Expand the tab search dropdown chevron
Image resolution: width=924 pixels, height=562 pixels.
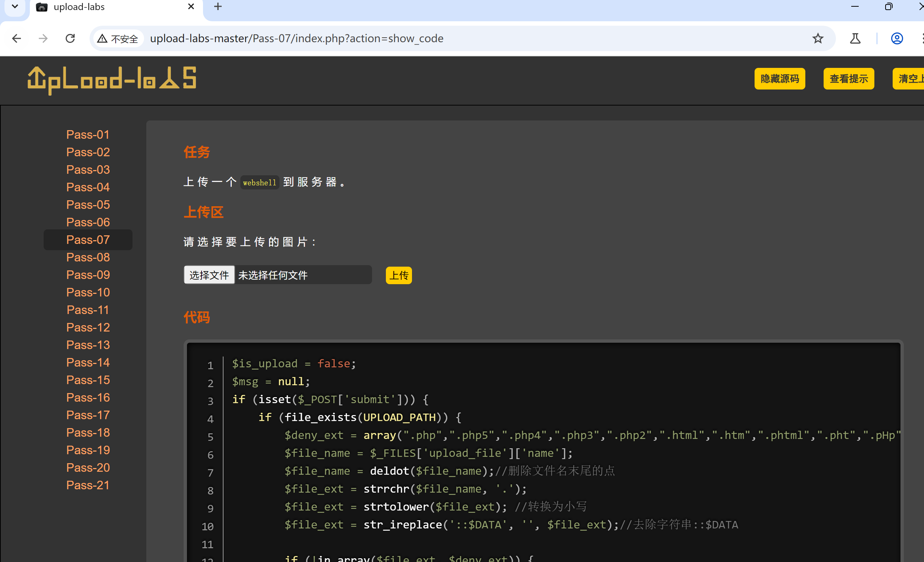pos(15,7)
